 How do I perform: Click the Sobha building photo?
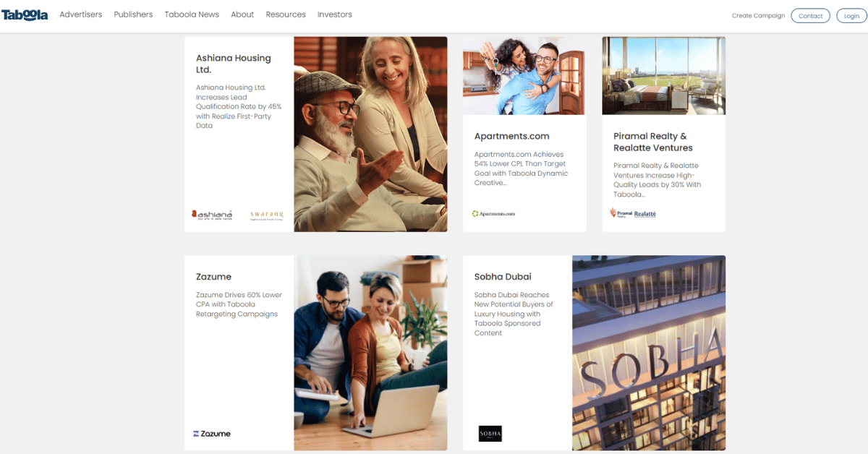tap(649, 353)
